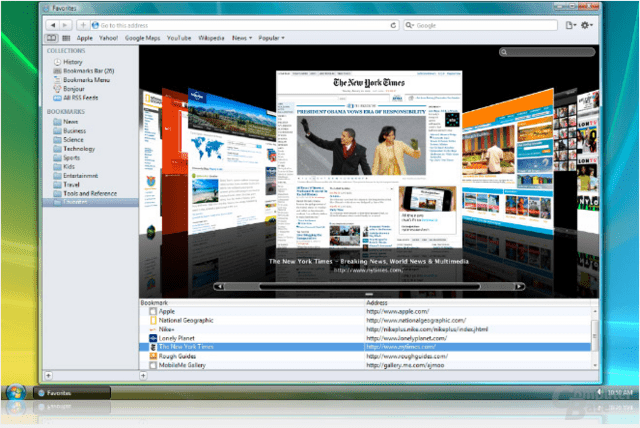Open the Business bookmarks folder
The image size is (640, 428).
pos(69,131)
